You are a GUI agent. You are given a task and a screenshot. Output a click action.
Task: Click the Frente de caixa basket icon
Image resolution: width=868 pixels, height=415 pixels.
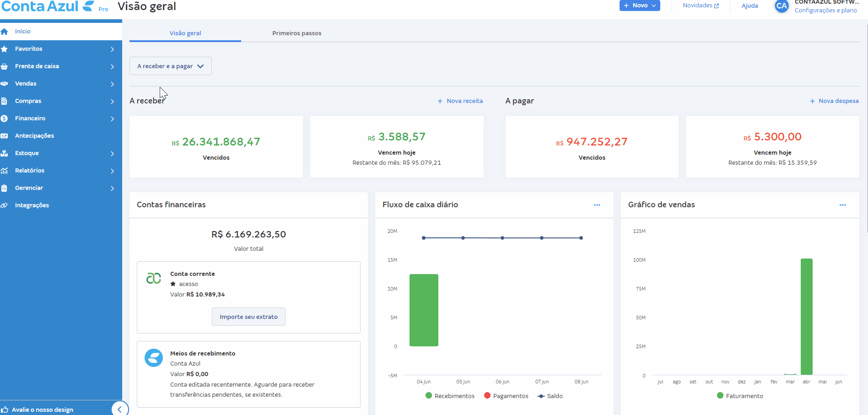point(5,66)
